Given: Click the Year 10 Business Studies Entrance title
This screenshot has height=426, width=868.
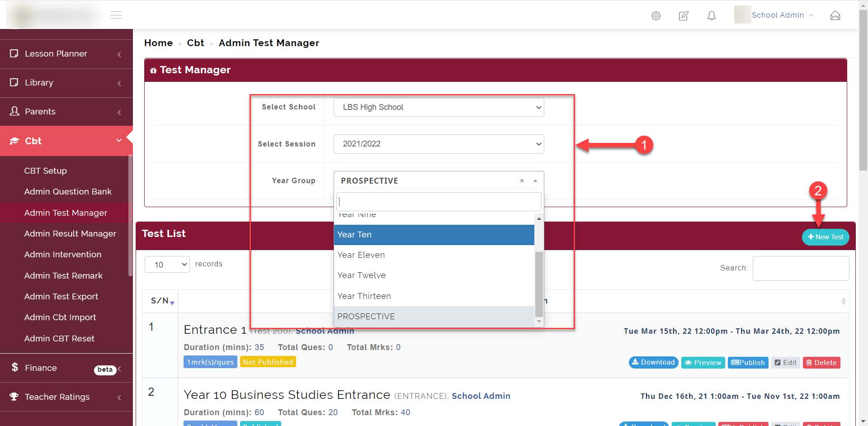Looking at the screenshot, I should pos(287,395).
